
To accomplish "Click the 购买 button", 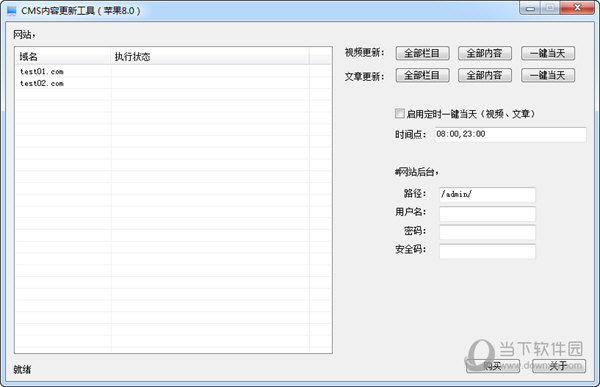I will [493, 366].
